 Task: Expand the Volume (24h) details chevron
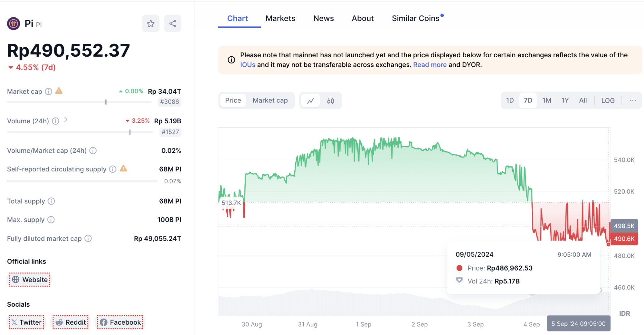pos(66,120)
